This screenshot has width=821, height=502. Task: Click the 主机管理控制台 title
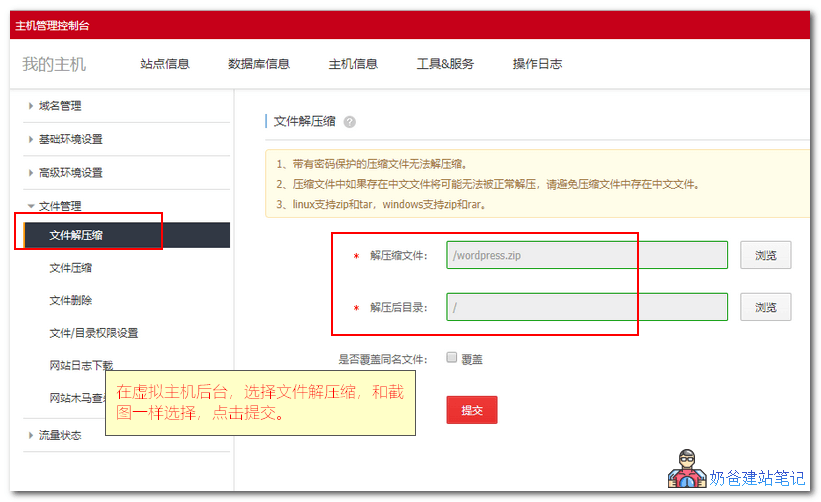tap(52, 26)
